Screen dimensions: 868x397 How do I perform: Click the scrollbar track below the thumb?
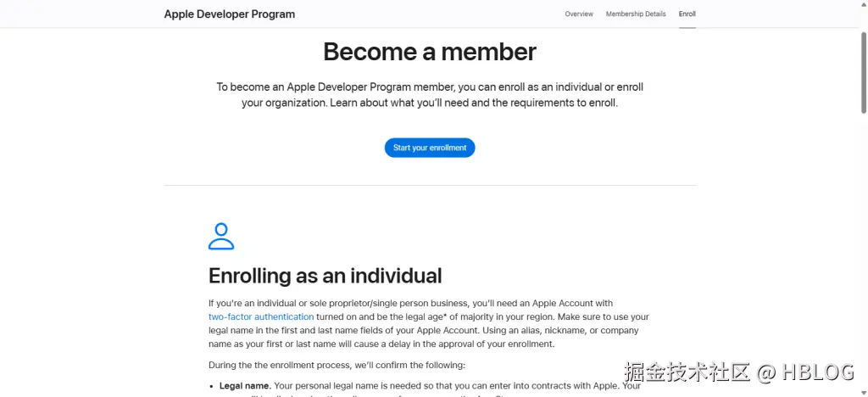coord(863,254)
